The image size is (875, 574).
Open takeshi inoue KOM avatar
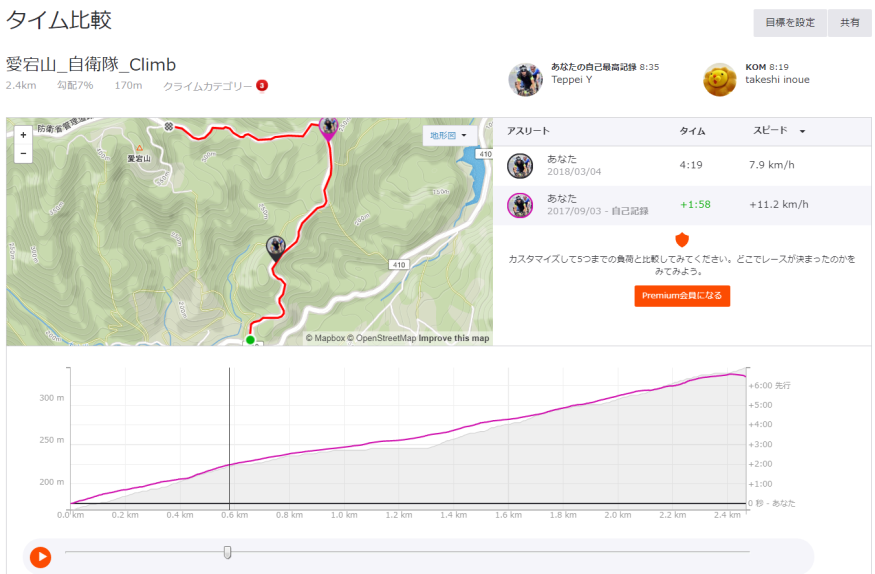point(719,79)
